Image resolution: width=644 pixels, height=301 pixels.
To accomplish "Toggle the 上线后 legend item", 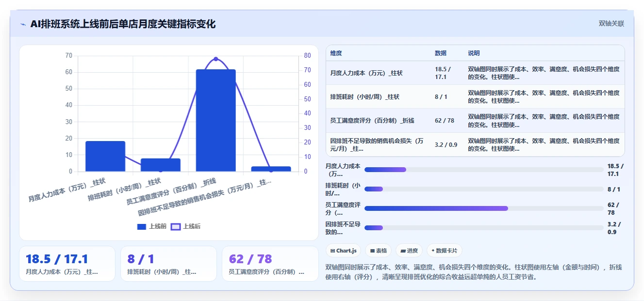I will (186, 226).
